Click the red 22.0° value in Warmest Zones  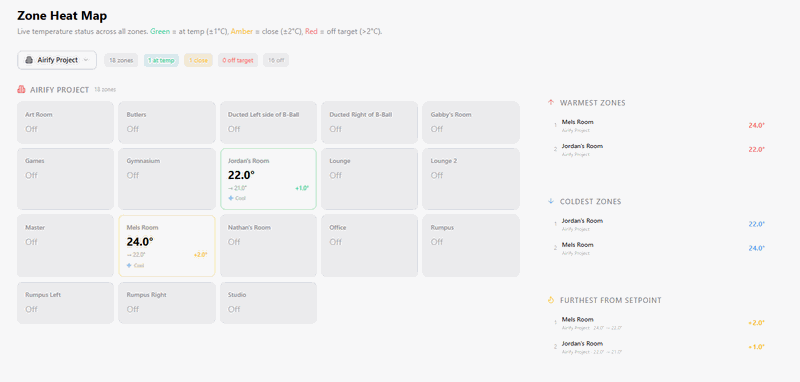point(757,149)
